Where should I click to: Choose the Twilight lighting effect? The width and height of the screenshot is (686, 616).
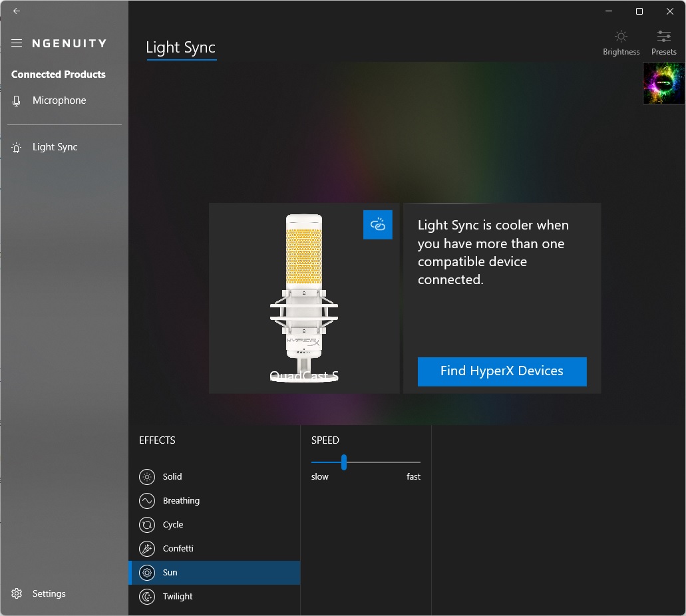coord(214,596)
